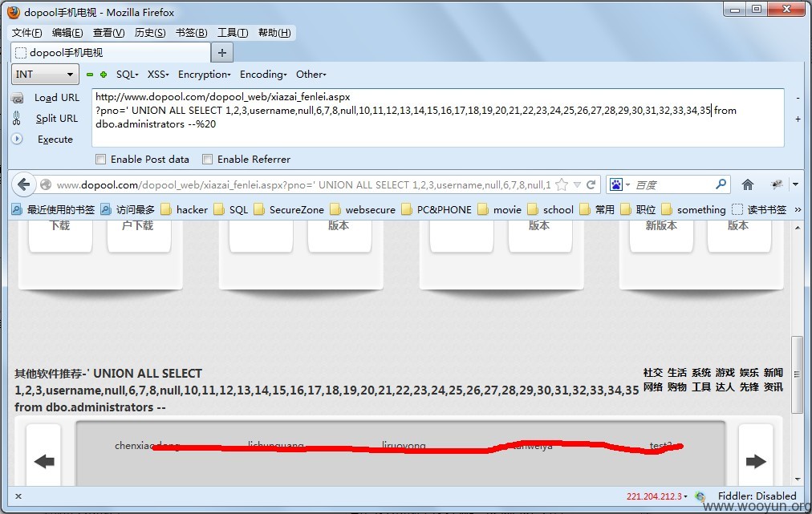The height and width of the screenshot is (514, 812).
Task: Open the 查看(V) menu
Action: pyautogui.click(x=109, y=33)
